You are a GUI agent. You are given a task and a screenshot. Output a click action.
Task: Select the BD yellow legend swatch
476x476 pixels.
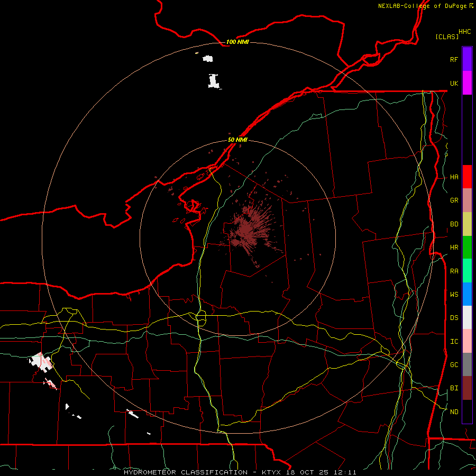click(x=467, y=224)
